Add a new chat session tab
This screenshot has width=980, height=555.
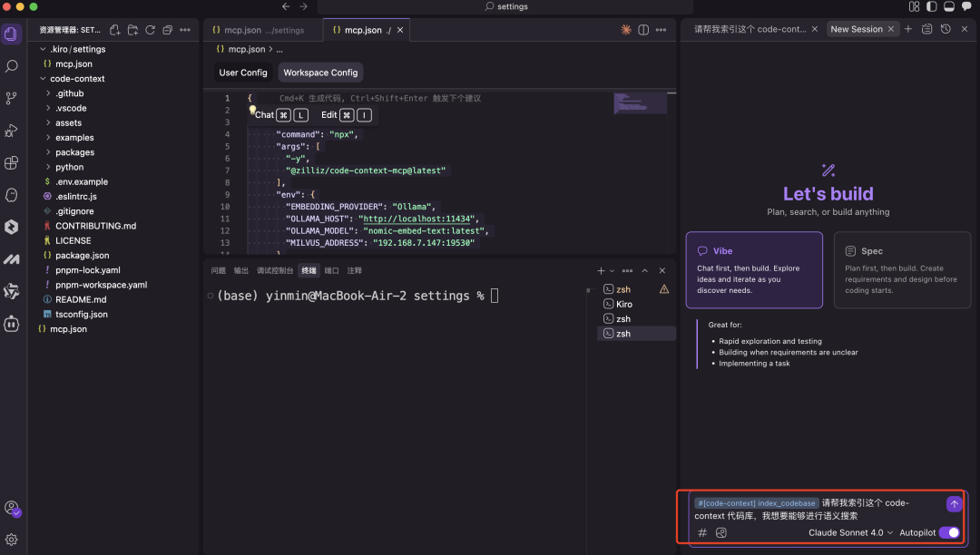(x=908, y=29)
